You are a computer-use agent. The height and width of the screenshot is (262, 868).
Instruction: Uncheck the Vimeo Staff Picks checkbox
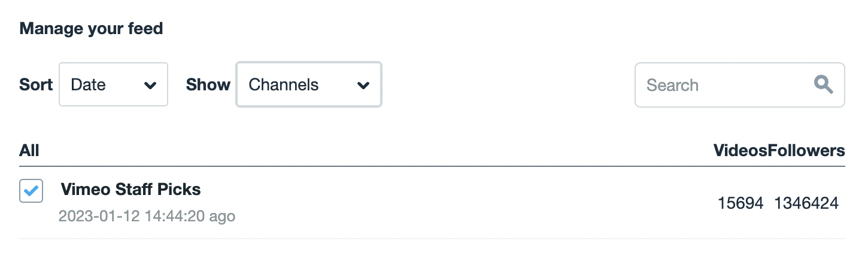(31, 191)
